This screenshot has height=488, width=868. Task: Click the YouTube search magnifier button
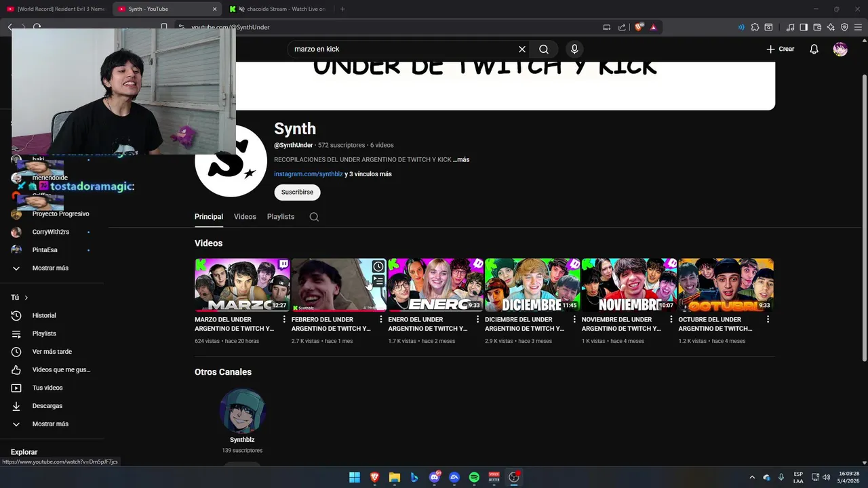click(544, 49)
